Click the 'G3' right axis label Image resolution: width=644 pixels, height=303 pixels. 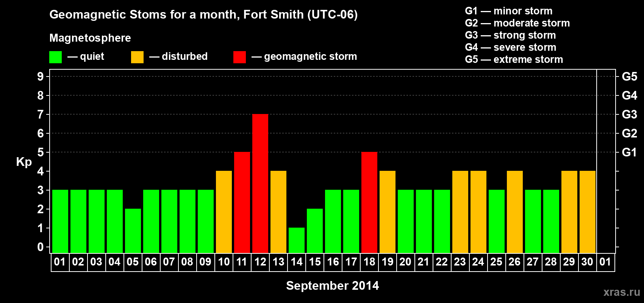tap(630, 114)
